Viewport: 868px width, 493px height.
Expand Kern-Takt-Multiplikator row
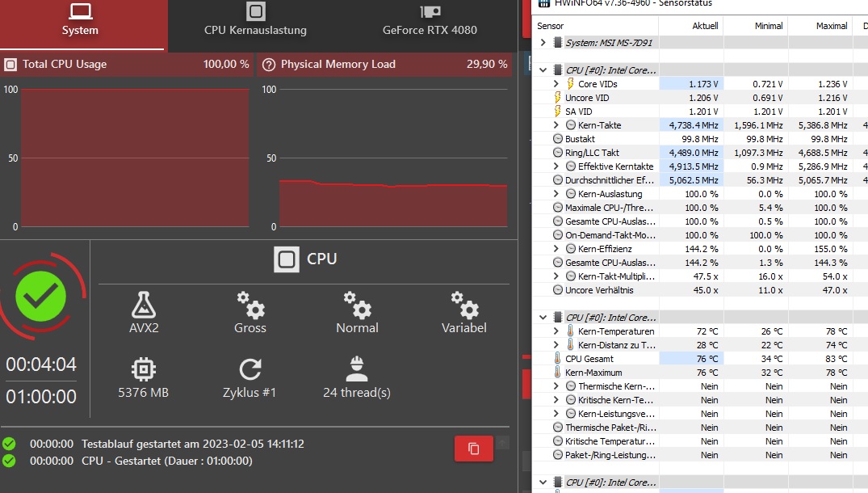pos(556,276)
